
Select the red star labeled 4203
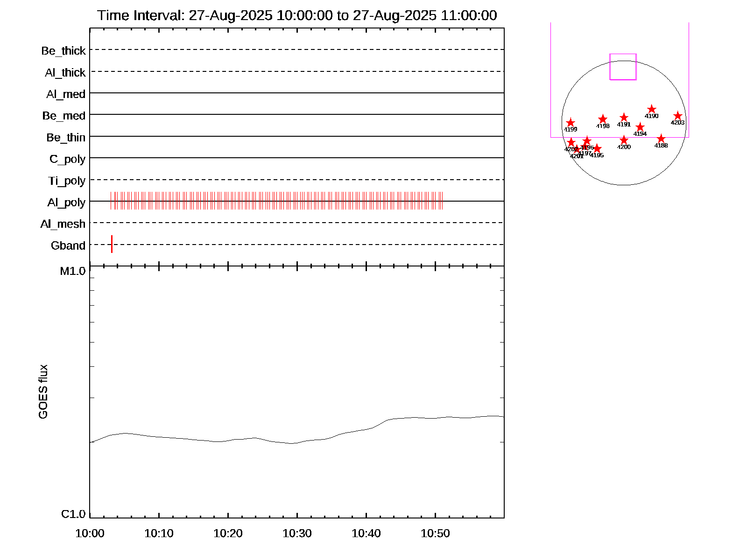(678, 116)
